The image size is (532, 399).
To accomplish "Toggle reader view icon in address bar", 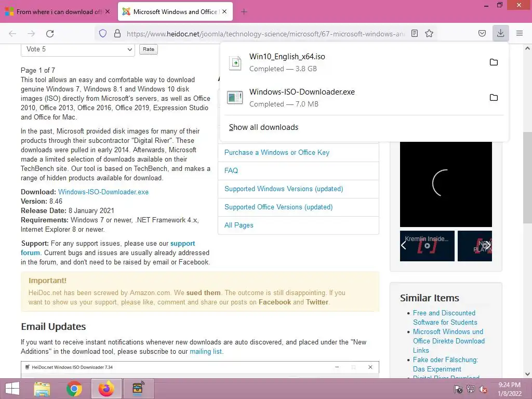I will click(x=414, y=33).
